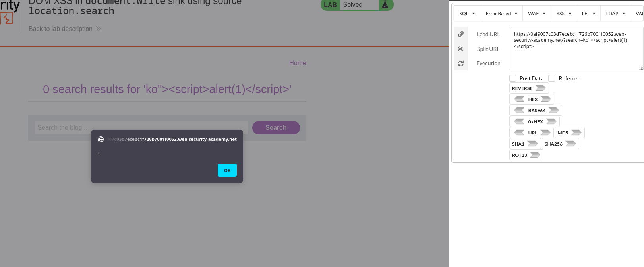Viewport: 644px width, 267px height.
Task: Open the LFI dropdown
Action: 588,14
